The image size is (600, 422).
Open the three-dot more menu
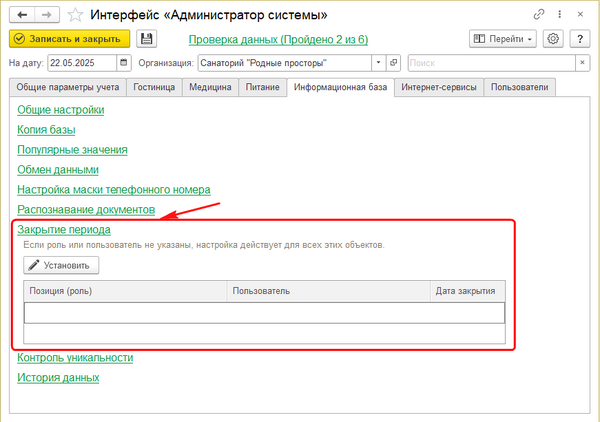click(559, 15)
